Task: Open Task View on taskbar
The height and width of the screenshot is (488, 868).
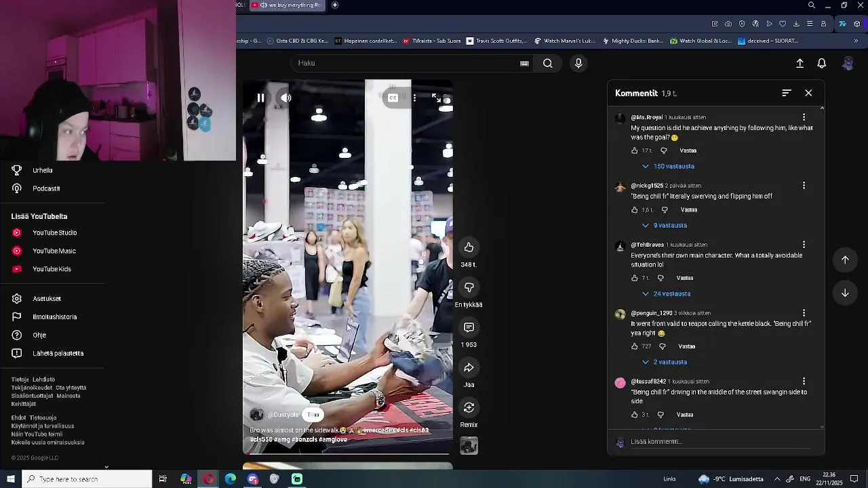Action: click(163, 479)
